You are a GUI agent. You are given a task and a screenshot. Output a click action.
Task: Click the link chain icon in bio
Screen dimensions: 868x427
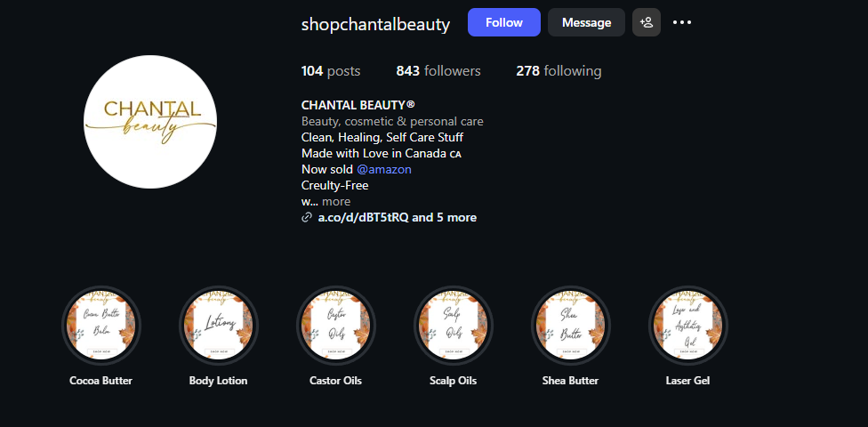(307, 217)
